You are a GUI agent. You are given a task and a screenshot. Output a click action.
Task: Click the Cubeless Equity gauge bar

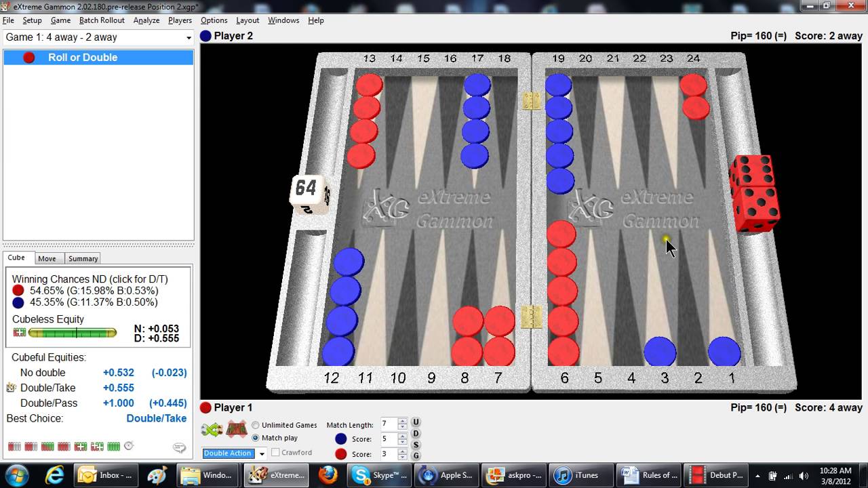(x=72, y=333)
